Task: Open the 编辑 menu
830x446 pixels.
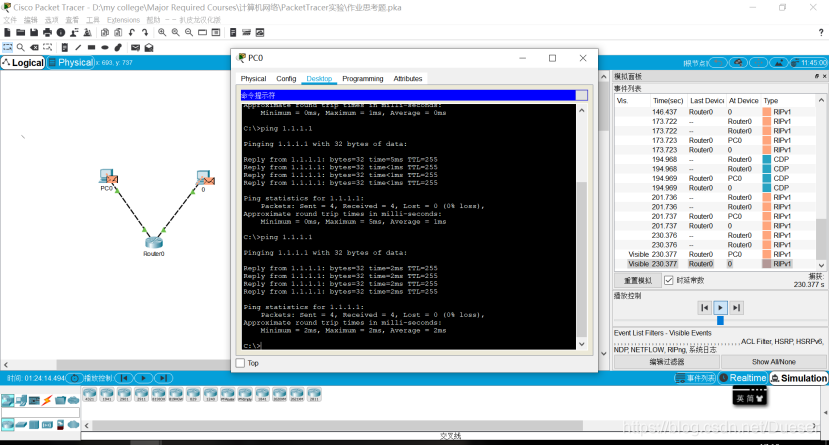Action: [x=31, y=20]
